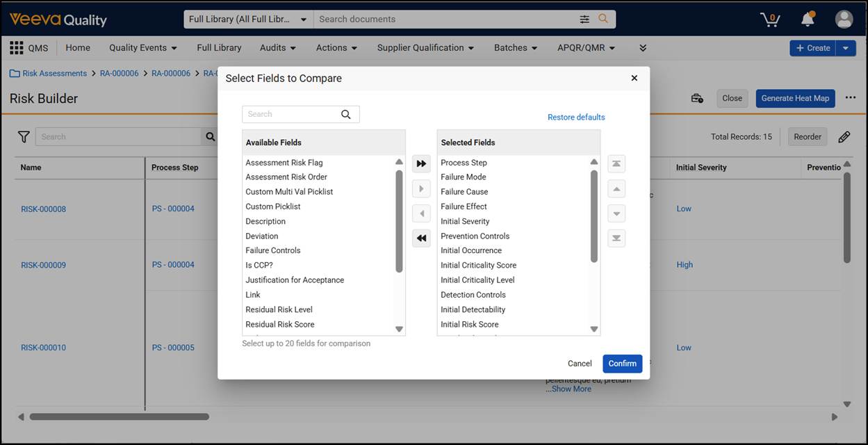868x445 pixels.
Task: Open the QMS app grid launcher
Action: (x=17, y=48)
